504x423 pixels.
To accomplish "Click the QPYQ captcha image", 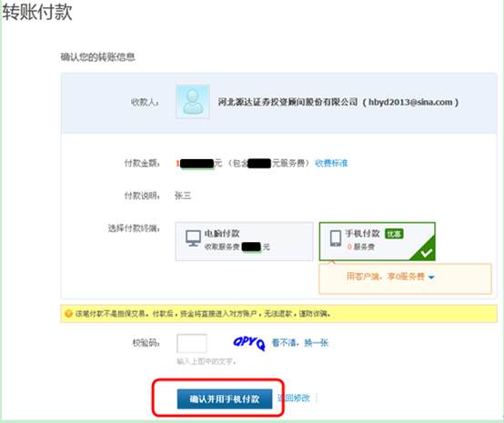I will click(x=249, y=343).
